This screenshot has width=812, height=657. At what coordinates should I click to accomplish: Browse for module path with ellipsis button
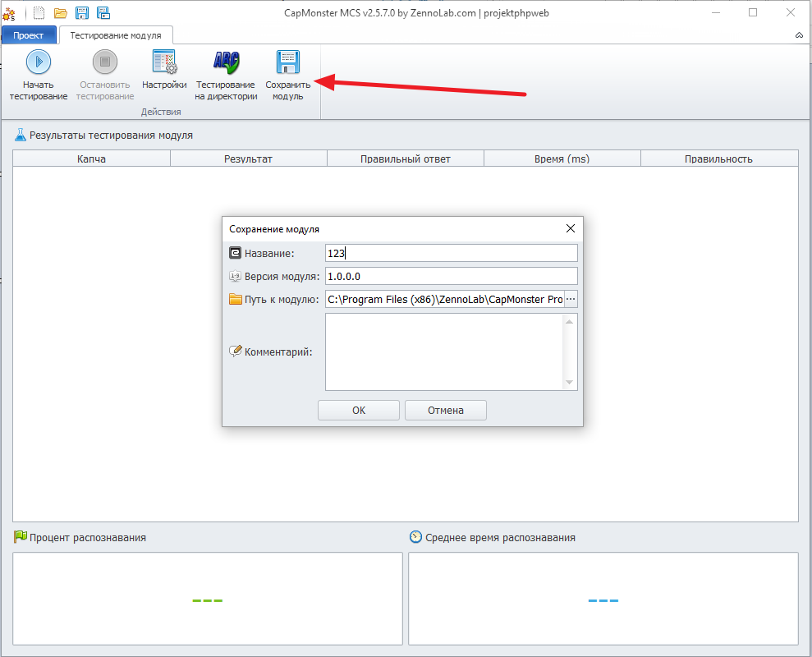(x=571, y=299)
